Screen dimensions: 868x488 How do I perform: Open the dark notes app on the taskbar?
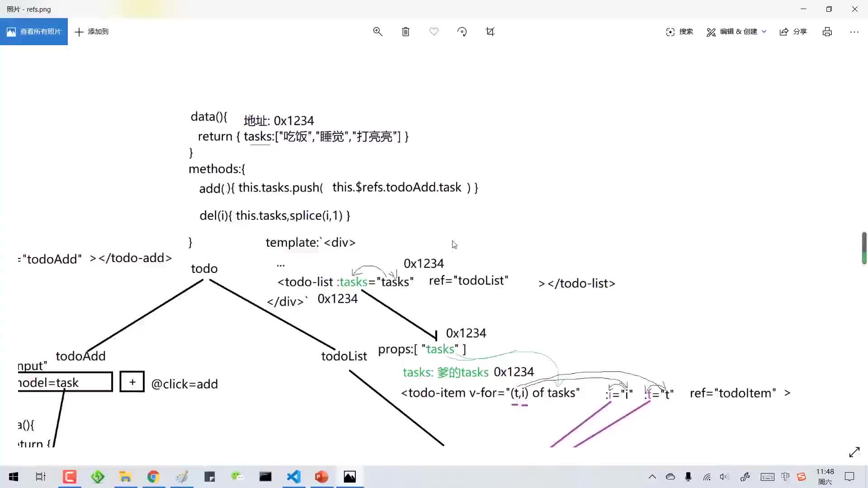pos(210,477)
